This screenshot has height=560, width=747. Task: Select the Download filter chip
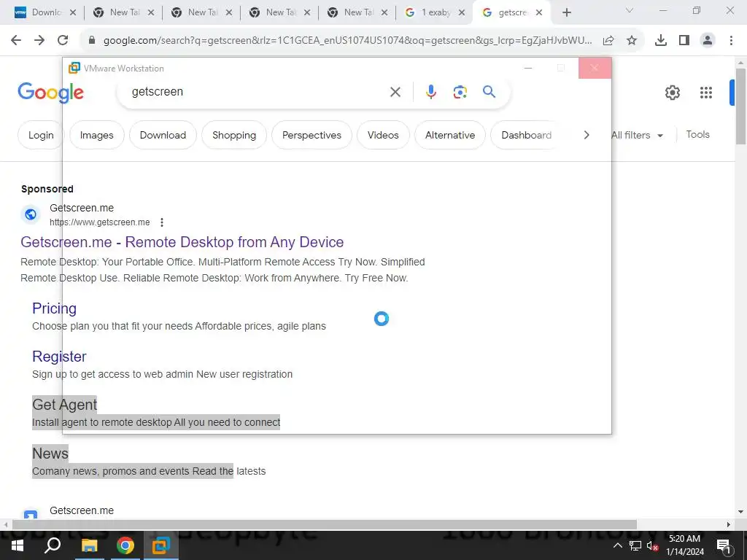[x=163, y=135]
